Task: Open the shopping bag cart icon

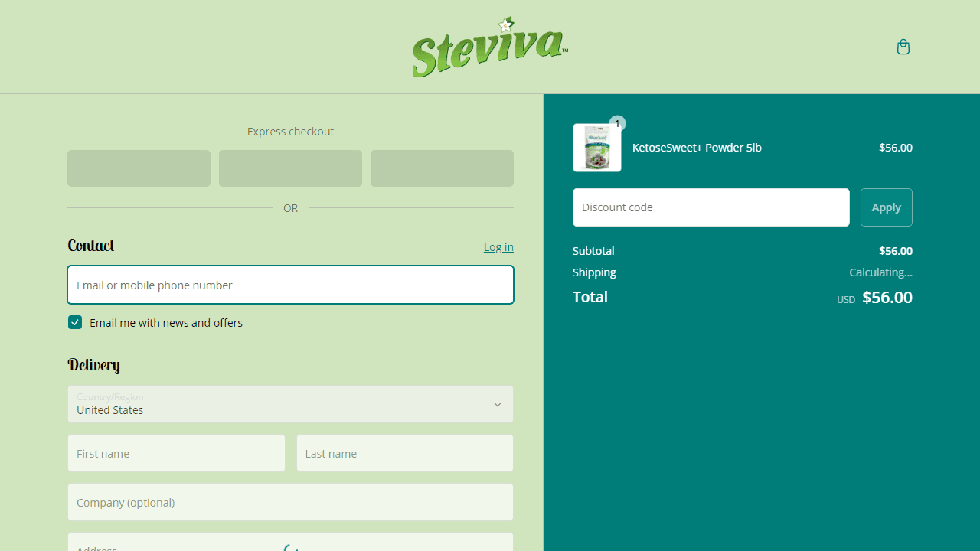Action: tap(903, 47)
